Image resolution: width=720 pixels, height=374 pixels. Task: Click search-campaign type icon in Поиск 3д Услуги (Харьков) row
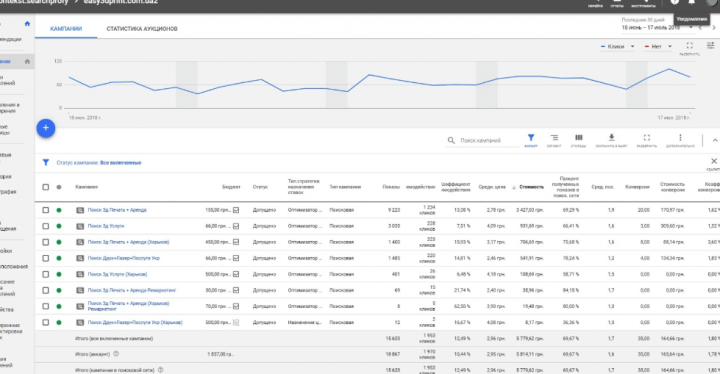click(80, 274)
